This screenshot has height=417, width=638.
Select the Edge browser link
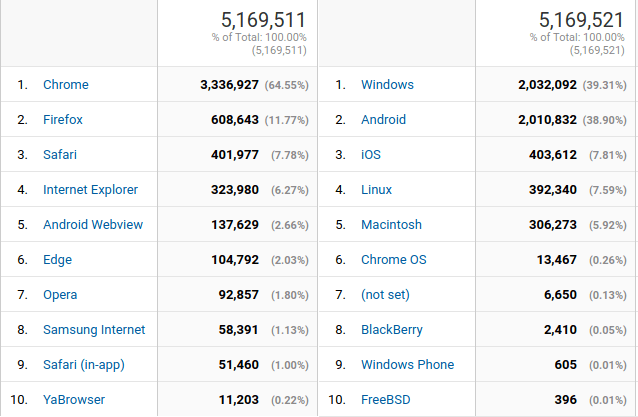coord(57,260)
